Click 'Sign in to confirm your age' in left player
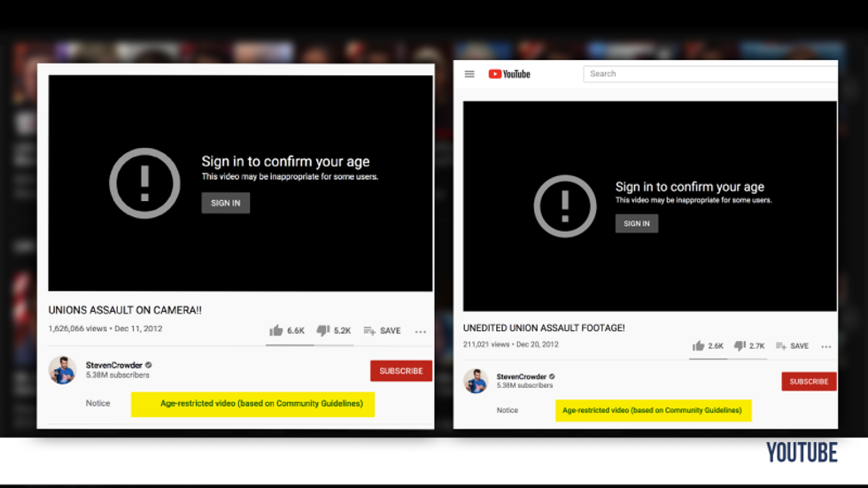This screenshot has width=868, height=488. click(285, 161)
